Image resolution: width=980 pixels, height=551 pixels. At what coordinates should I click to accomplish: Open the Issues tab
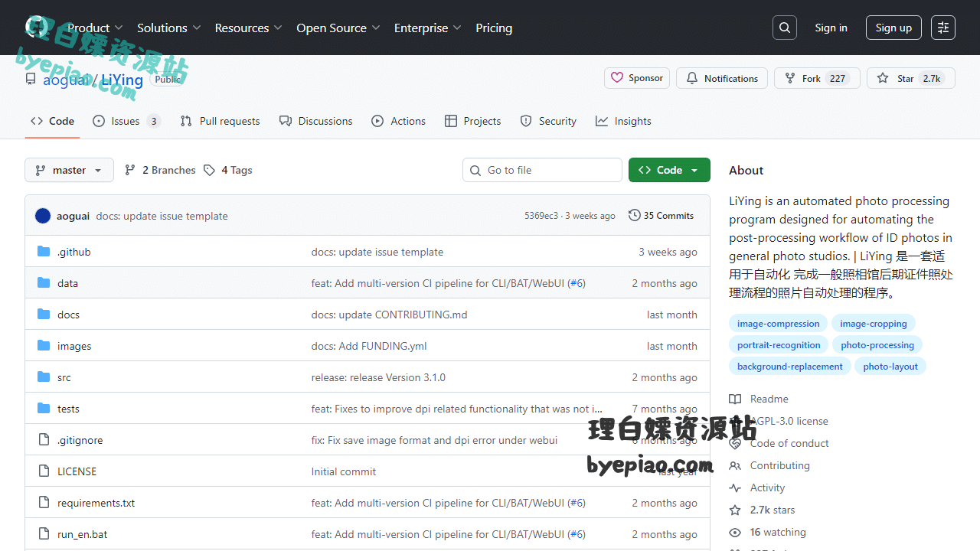[x=126, y=121]
